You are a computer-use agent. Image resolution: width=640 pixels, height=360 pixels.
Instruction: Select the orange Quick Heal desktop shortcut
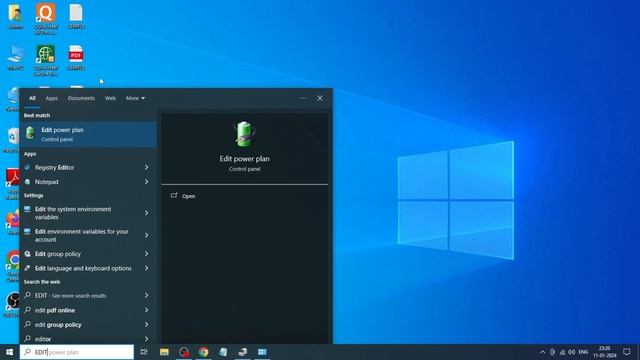point(46,18)
